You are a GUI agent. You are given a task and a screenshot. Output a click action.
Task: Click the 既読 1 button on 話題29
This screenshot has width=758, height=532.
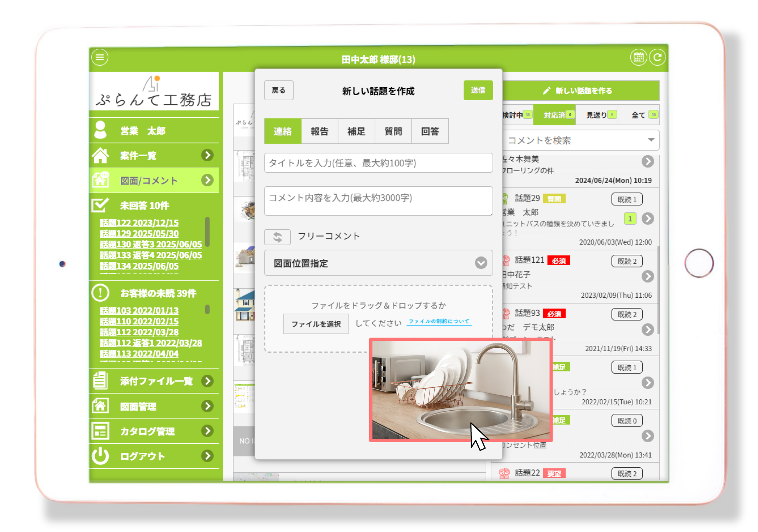tap(627, 199)
